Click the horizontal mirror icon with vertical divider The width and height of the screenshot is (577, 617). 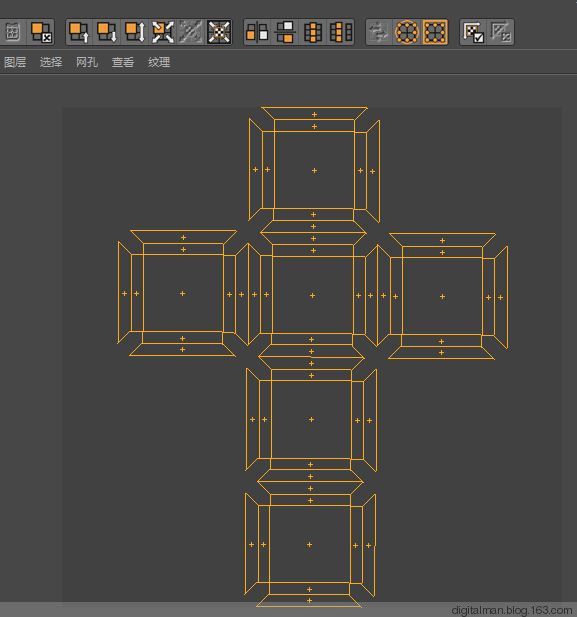(257, 32)
